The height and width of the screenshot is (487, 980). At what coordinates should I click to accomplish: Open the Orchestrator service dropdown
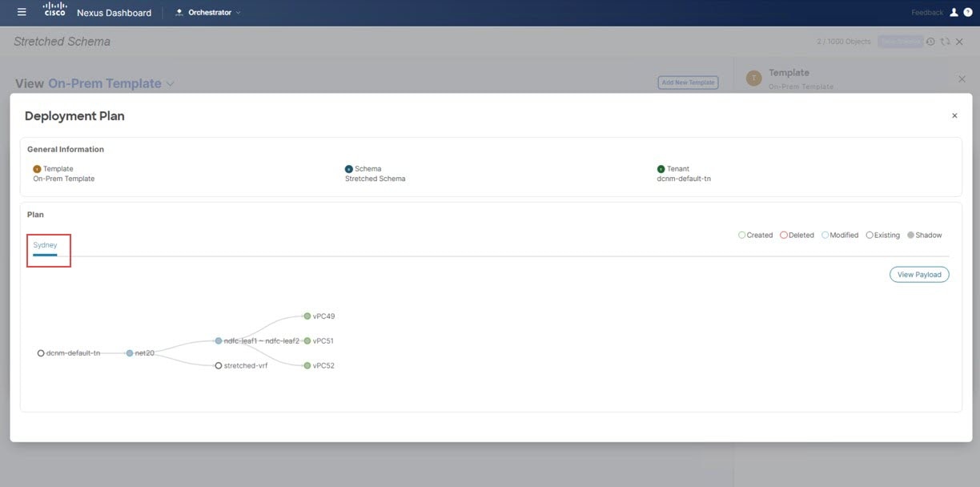coord(207,12)
